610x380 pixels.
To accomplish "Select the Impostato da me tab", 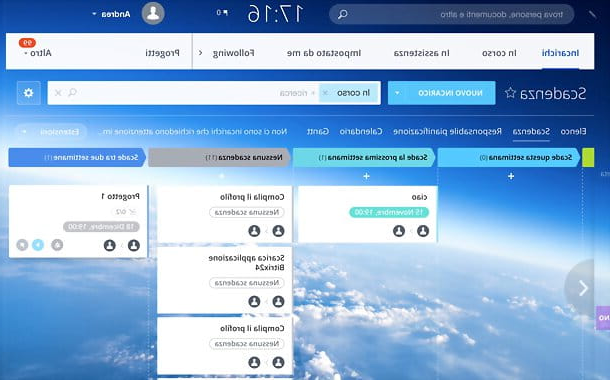I will coord(324,53).
